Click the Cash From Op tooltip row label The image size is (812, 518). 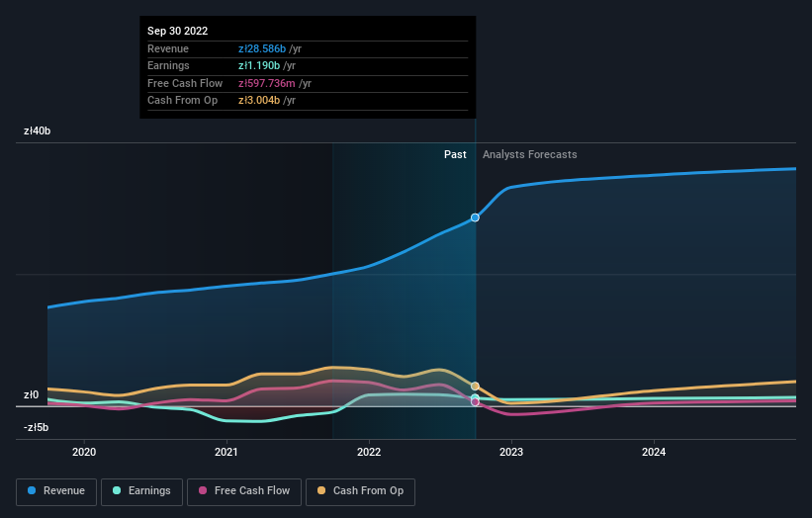coord(182,101)
